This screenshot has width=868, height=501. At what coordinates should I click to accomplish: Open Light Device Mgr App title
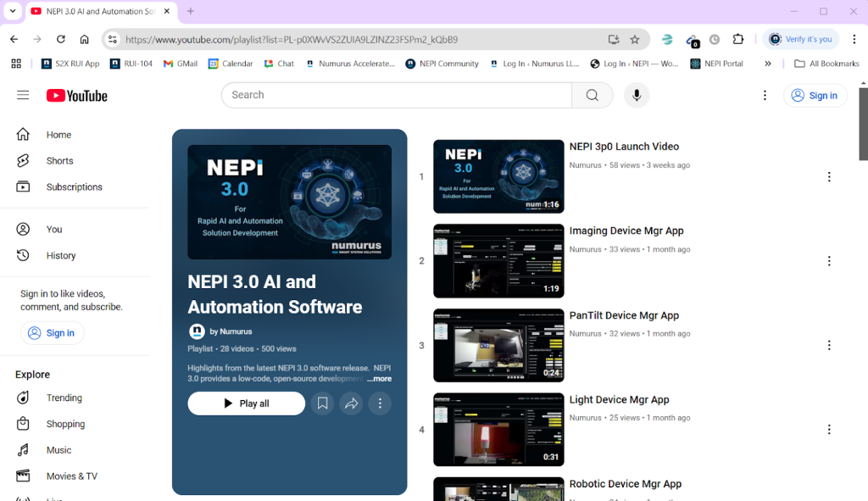point(619,399)
